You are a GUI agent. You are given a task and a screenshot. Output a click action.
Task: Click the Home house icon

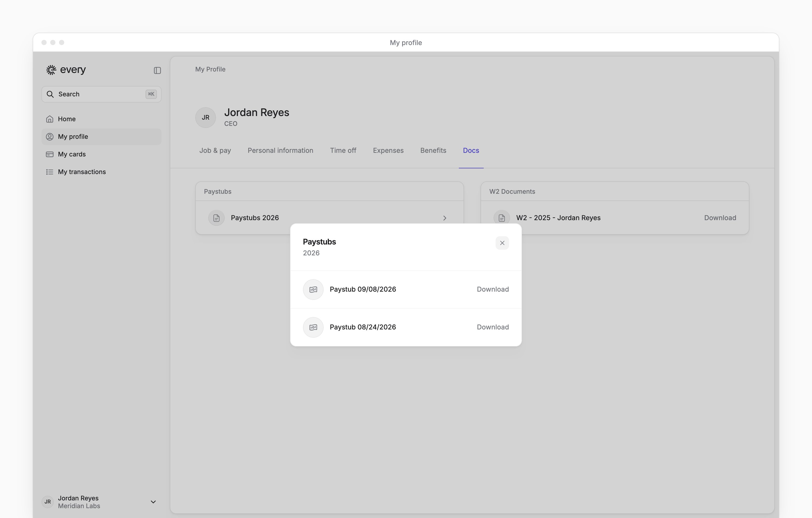(x=49, y=119)
